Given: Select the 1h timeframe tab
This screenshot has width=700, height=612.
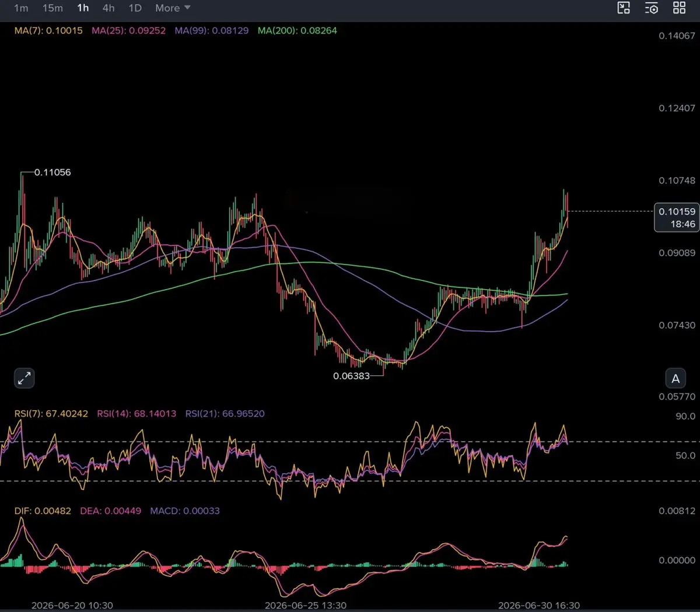Looking at the screenshot, I should click(x=83, y=8).
